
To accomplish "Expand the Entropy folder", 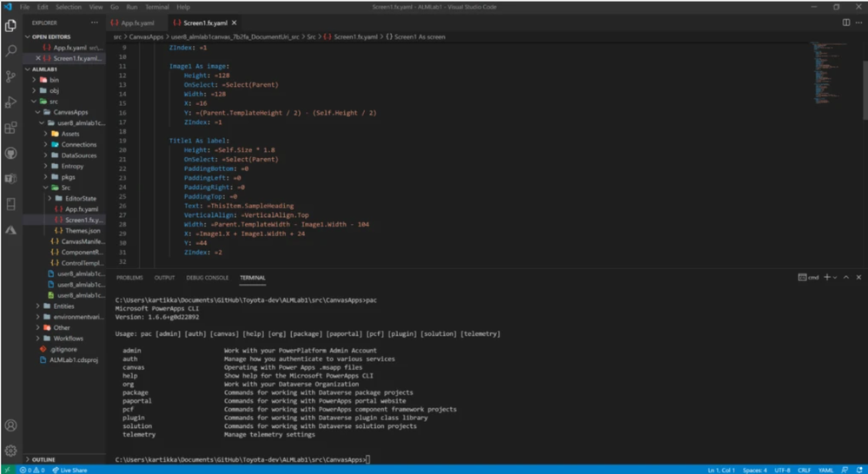I will (x=72, y=166).
